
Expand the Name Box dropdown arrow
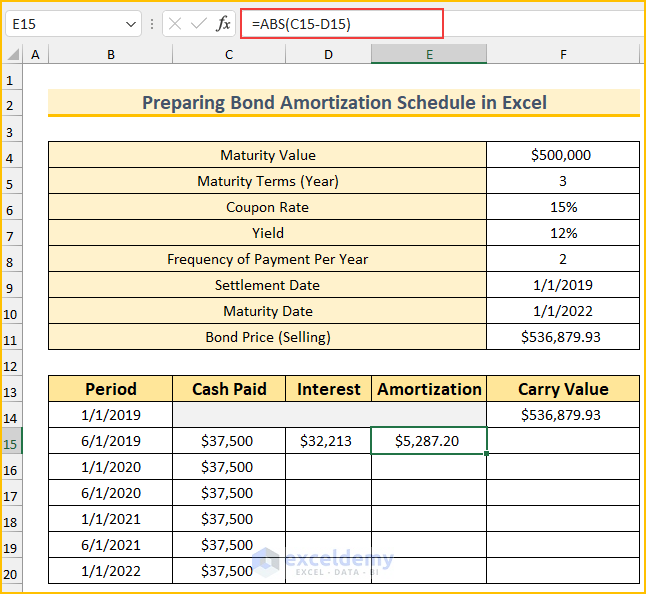click(x=133, y=23)
